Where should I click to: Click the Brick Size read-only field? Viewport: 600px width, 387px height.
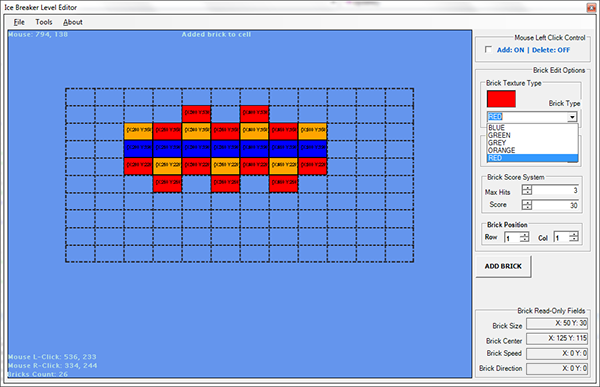(x=557, y=323)
